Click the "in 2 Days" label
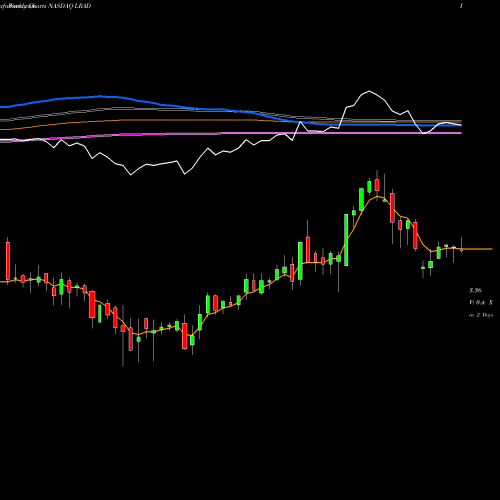This screenshot has width=500, height=500. tap(481, 315)
